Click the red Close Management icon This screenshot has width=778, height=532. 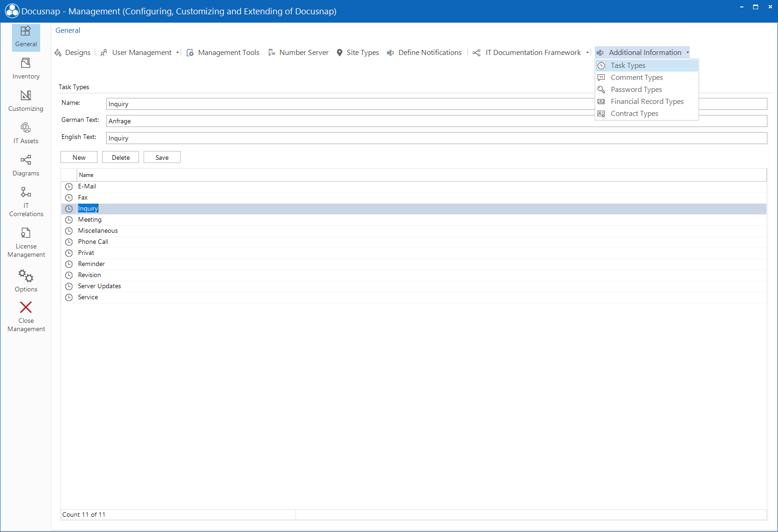tap(26, 307)
